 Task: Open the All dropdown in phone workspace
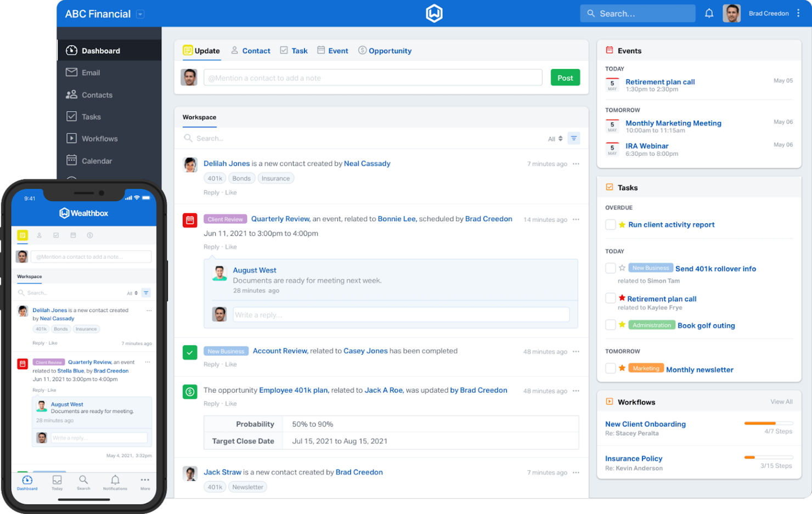pos(132,293)
